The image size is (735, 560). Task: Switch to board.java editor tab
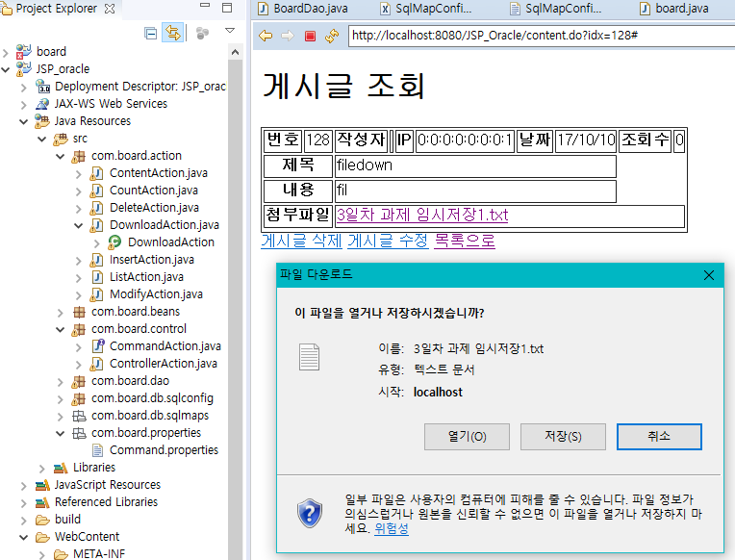tap(674, 9)
